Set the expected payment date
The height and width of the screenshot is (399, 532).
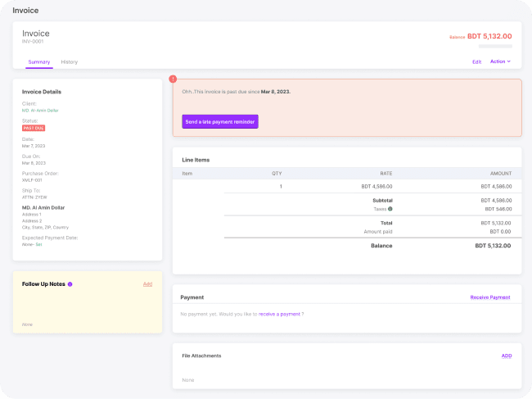click(38, 244)
